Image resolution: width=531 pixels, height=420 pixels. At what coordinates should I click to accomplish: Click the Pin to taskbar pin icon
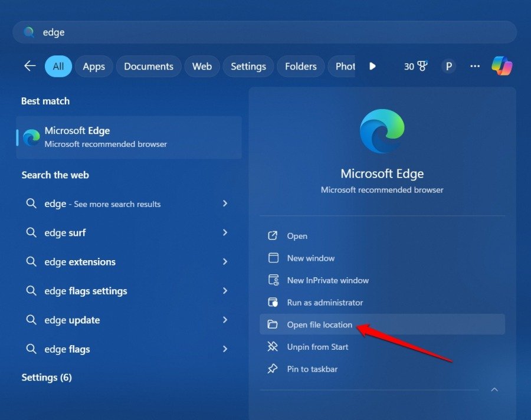[274, 369]
